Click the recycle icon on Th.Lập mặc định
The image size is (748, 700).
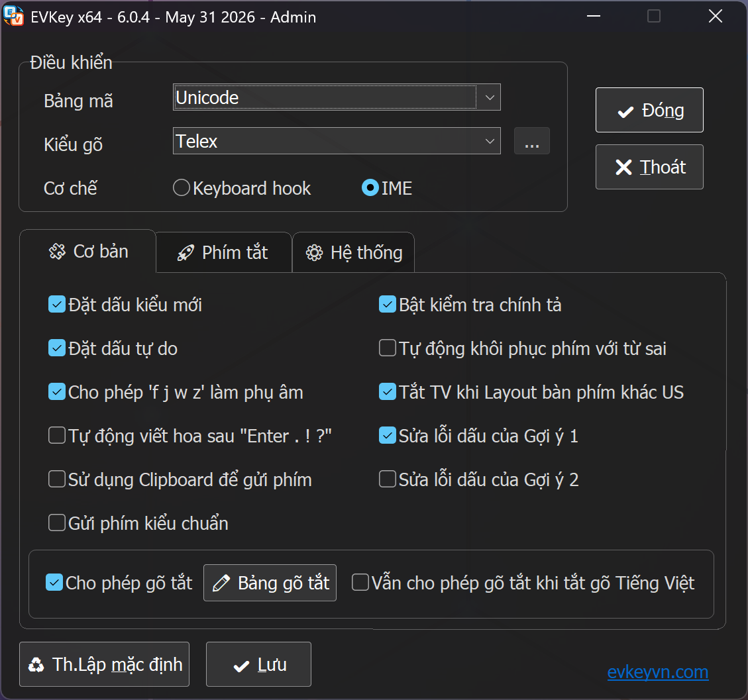(x=36, y=664)
